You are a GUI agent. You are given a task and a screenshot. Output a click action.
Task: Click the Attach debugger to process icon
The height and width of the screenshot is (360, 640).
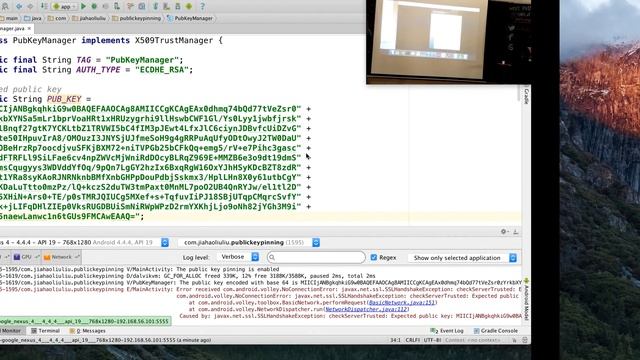click(x=117, y=6)
